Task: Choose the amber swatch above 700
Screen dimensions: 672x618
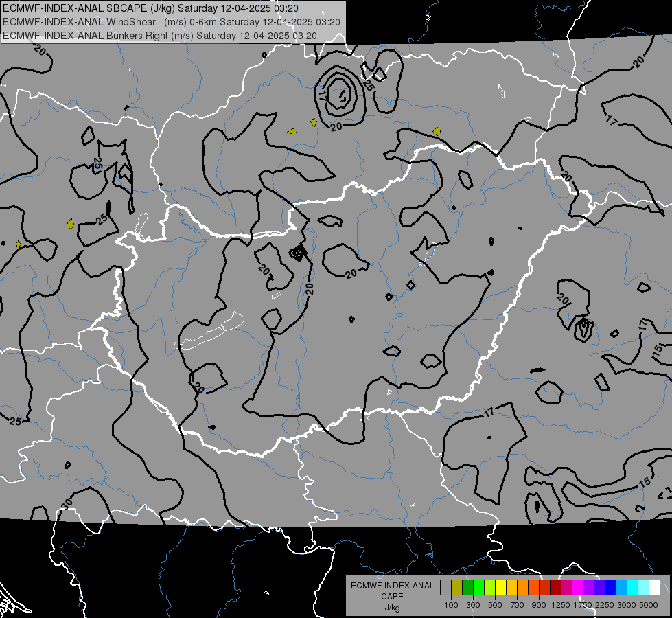Action: coord(511,588)
